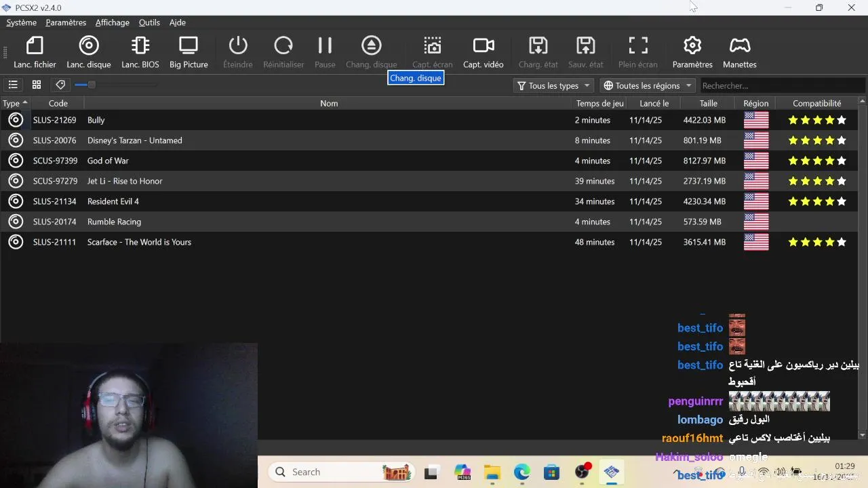Screen dimensions: 868x488
Task: Toggle Plein écran fullscreen icon
Action: pyautogui.click(x=638, y=52)
